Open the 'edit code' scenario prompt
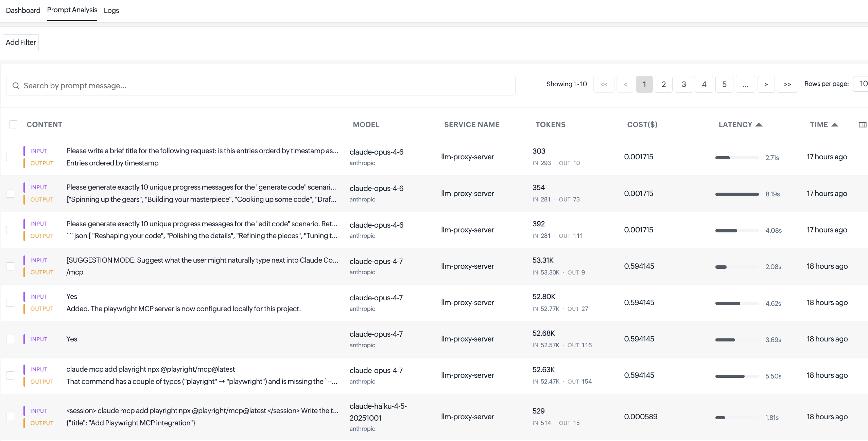The width and height of the screenshot is (868, 441). click(202, 224)
